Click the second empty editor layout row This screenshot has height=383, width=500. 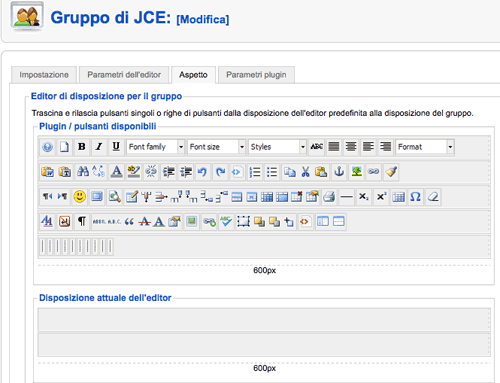click(x=264, y=345)
